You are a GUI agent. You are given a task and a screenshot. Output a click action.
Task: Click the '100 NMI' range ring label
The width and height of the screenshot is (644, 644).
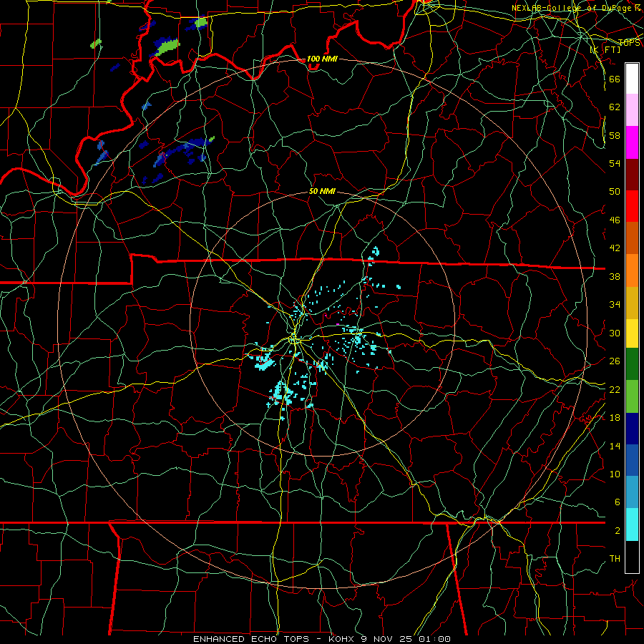coord(322,59)
